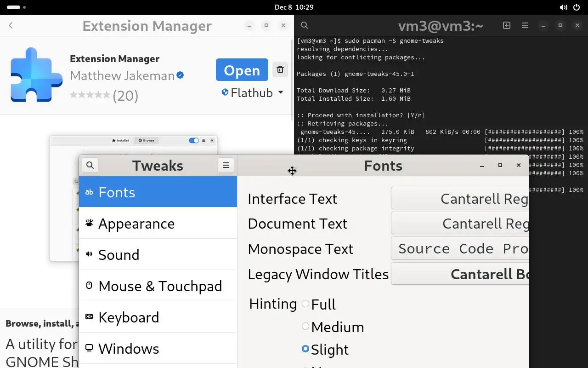Click the volume icon in top bar

(x=563, y=7)
